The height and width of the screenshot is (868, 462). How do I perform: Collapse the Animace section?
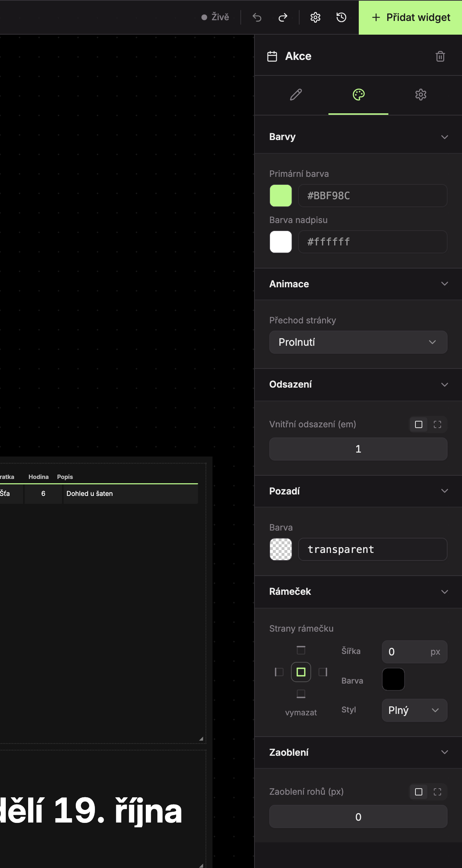(445, 284)
